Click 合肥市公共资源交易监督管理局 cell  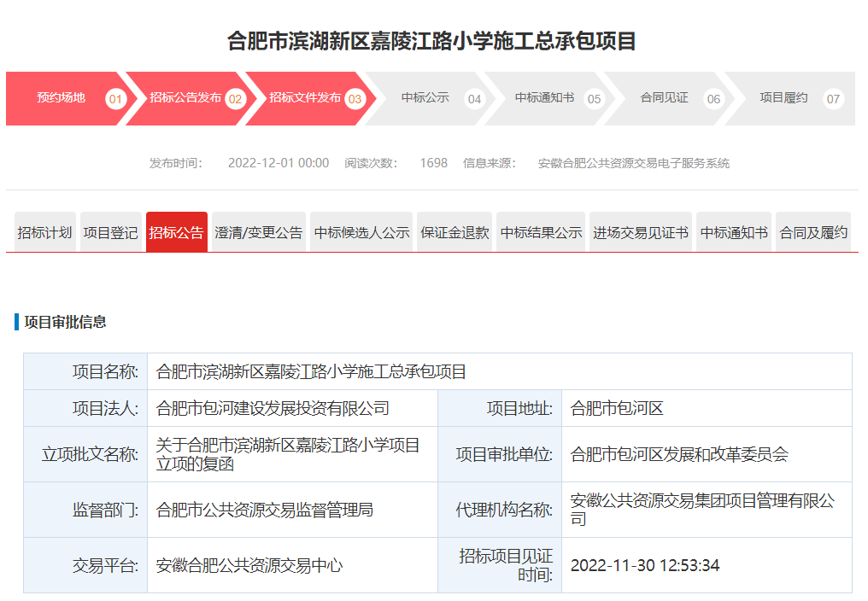(x=292, y=510)
